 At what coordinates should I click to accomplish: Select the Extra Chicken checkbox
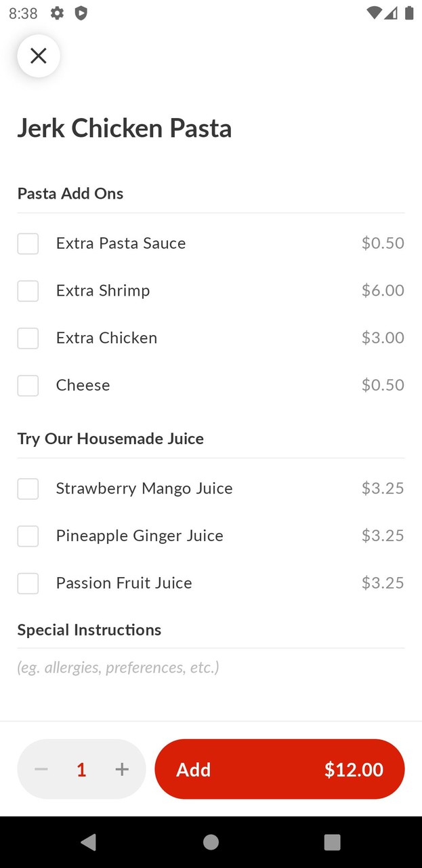(x=28, y=338)
